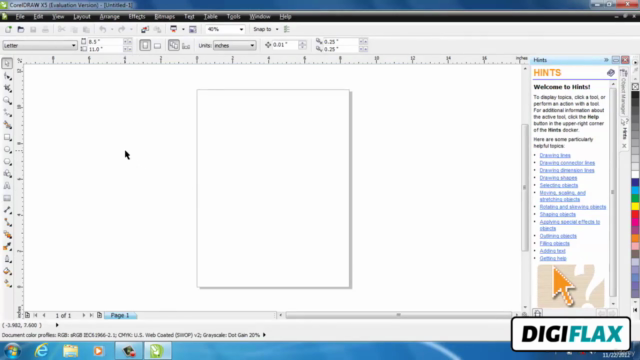The image size is (640, 360).
Task: Open Shaping objects hint link
Action: 558,214
